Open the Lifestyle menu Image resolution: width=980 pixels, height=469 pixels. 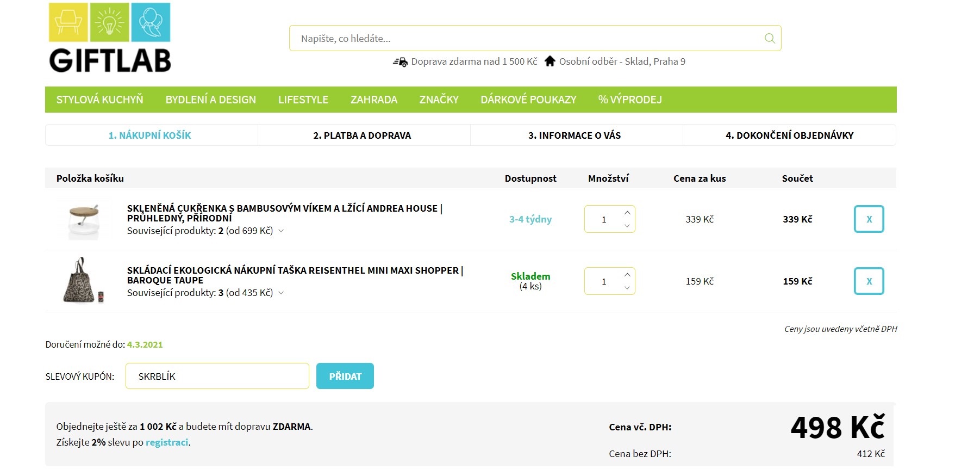click(x=303, y=100)
